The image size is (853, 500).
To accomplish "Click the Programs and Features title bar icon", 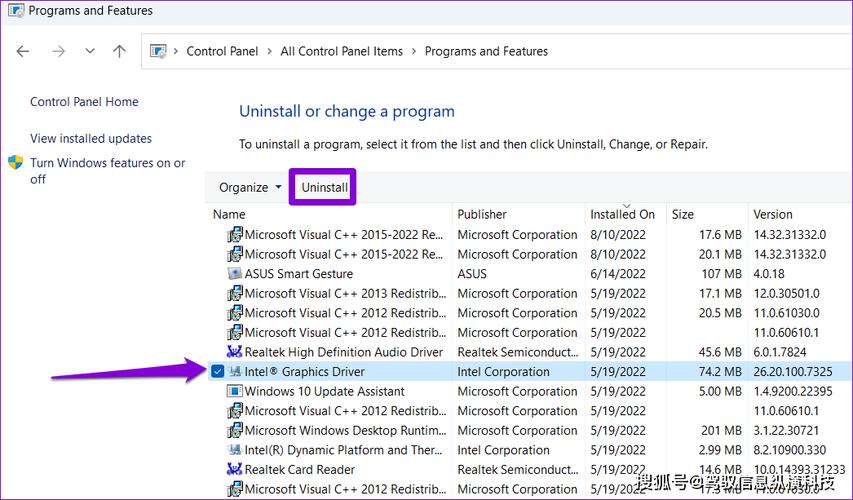I will coord(16,10).
